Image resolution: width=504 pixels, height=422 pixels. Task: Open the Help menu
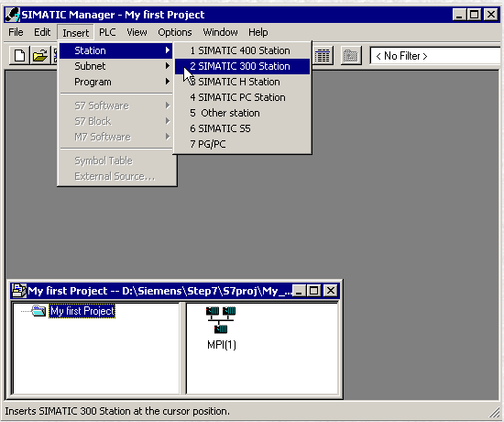point(258,32)
